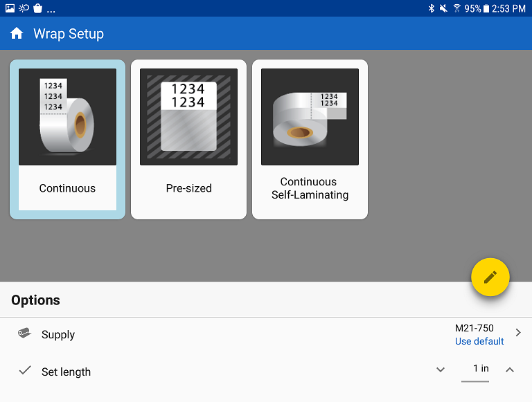Choose Continuous Self-Laminating wrap card
The width and height of the screenshot is (532, 402).
(310, 139)
